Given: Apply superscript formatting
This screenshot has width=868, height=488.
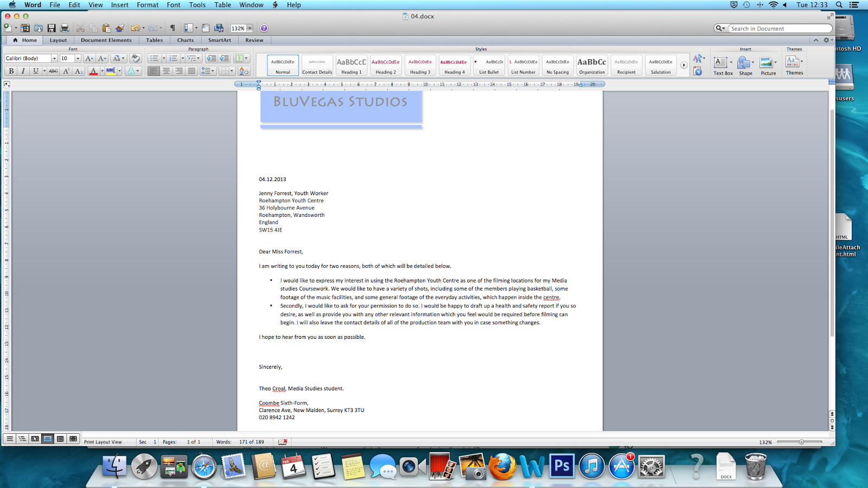Looking at the screenshot, I should click(66, 71).
